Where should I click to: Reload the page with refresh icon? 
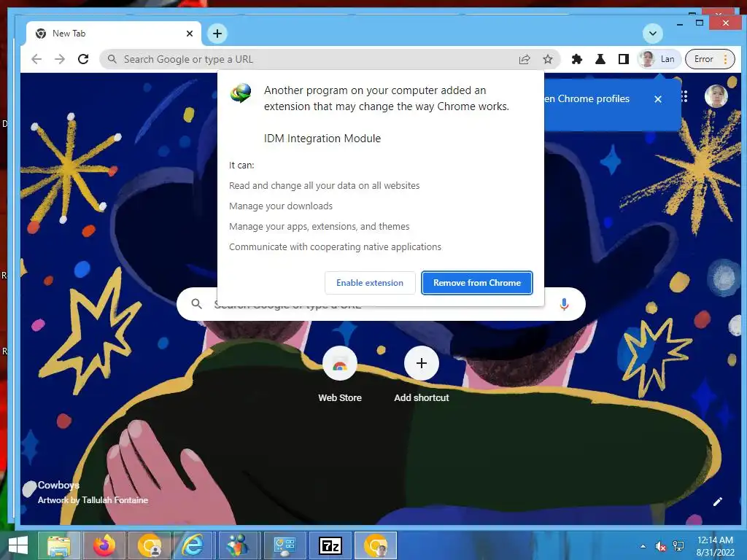coord(83,59)
